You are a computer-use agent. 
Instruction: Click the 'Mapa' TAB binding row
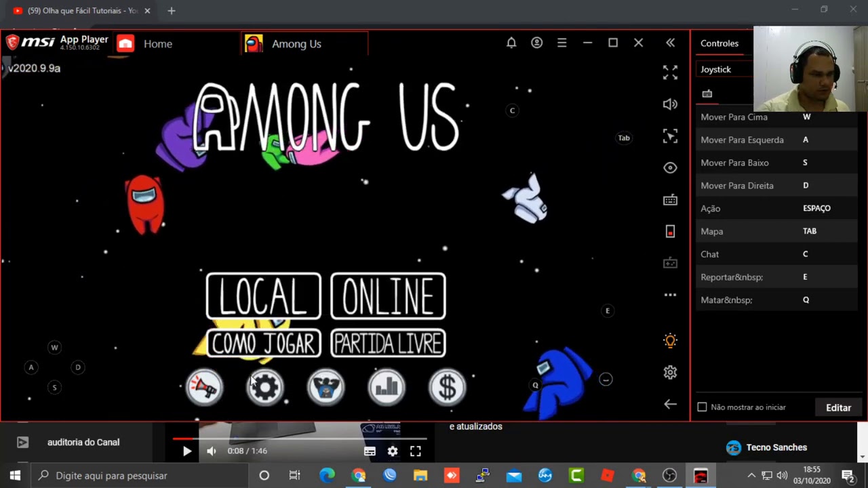pyautogui.click(x=777, y=231)
